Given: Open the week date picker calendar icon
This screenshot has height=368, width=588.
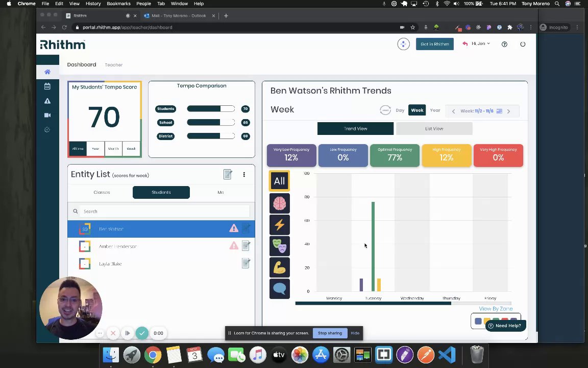Looking at the screenshot, I should coord(499,111).
